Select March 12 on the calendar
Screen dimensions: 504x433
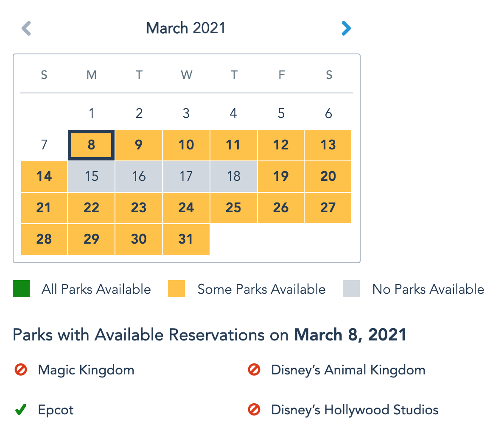(281, 145)
